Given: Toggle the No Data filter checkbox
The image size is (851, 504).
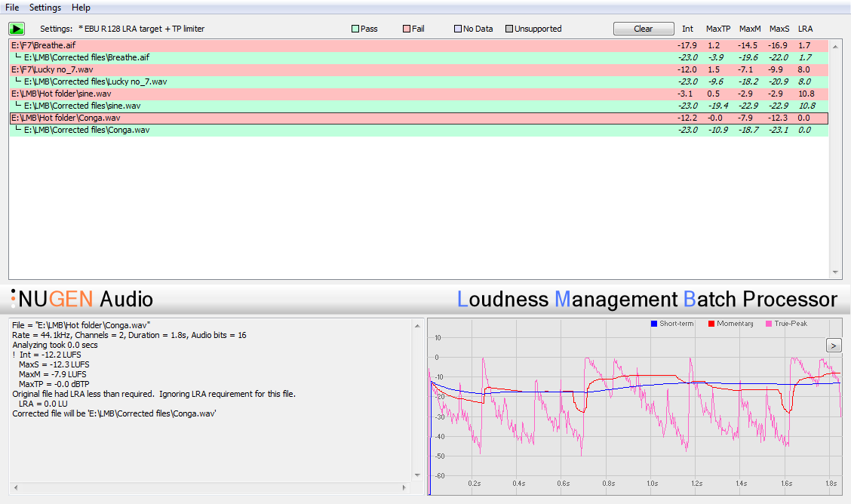Looking at the screenshot, I should tap(457, 29).
